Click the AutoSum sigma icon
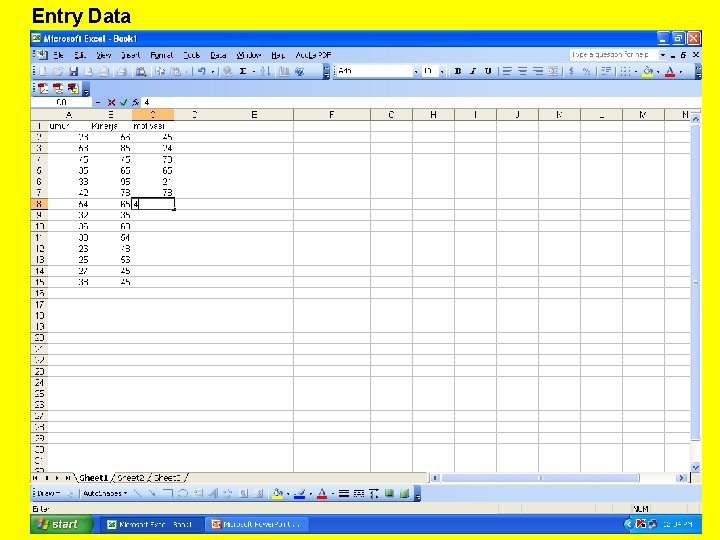Viewport: 720px width, 540px height. [x=243, y=72]
